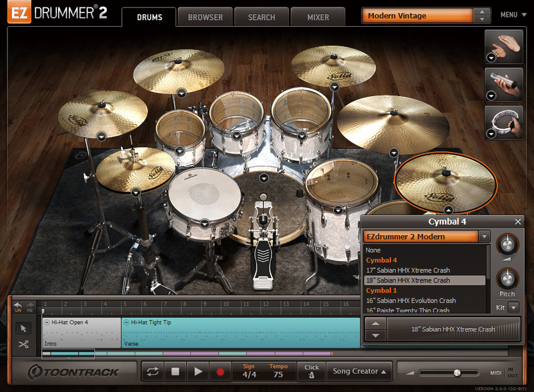Switch to the Mixer tab
This screenshot has width=534, height=392.
[x=318, y=17]
